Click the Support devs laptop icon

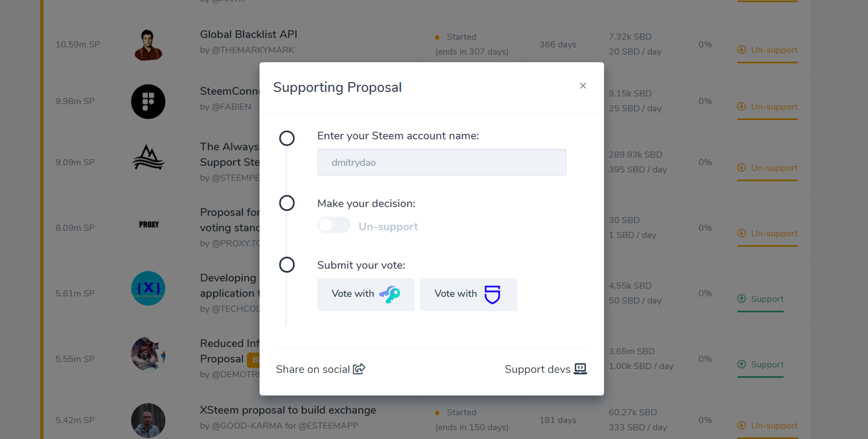coord(580,368)
